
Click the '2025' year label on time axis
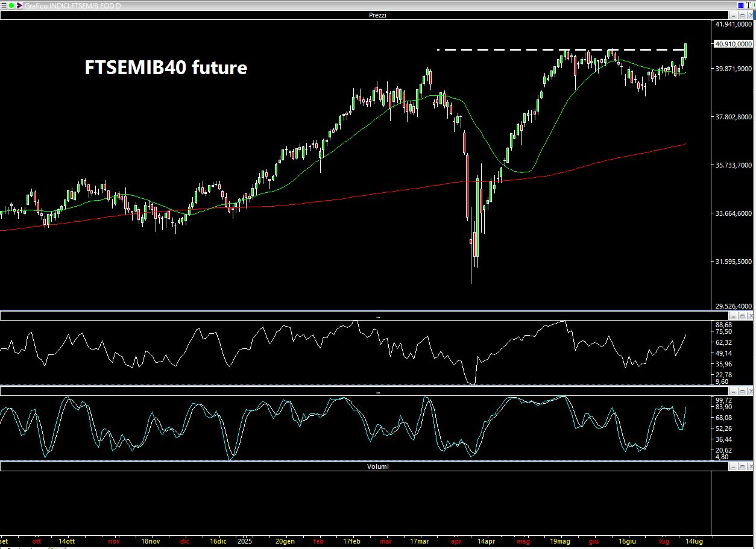244,541
